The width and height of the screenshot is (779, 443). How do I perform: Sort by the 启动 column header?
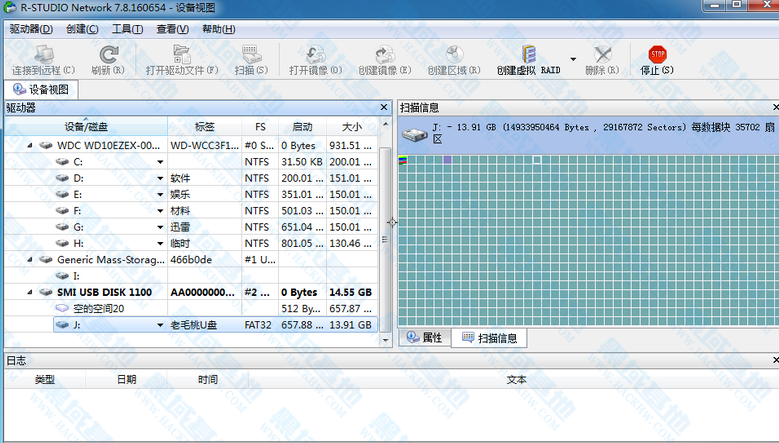point(302,127)
